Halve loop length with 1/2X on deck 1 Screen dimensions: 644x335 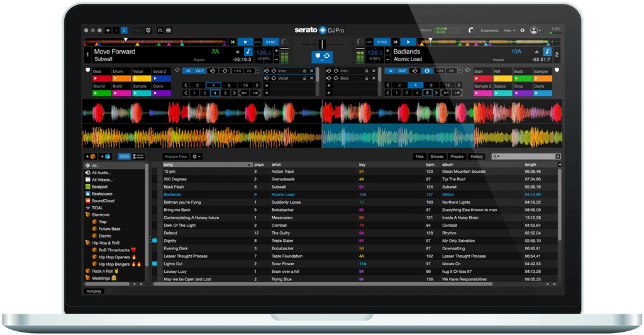tap(237, 70)
